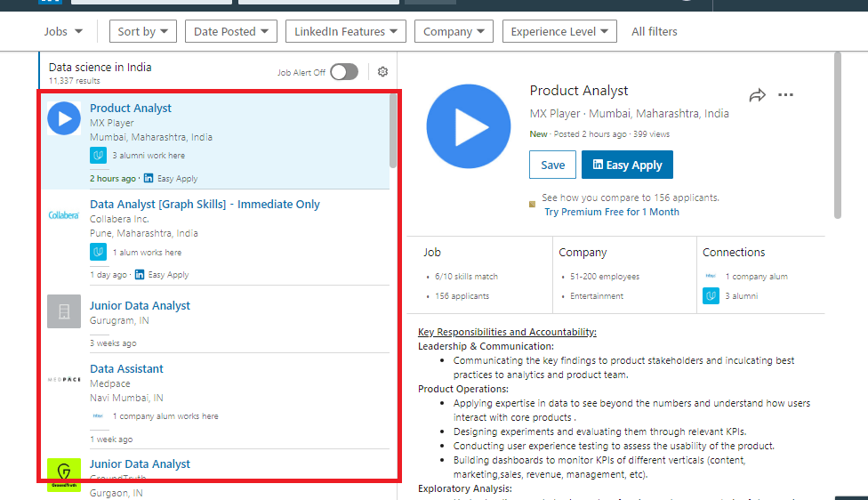The height and width of the screenshot is (500, 868).
Task: Open the Jobs dropdown
Action: [63, 31]
